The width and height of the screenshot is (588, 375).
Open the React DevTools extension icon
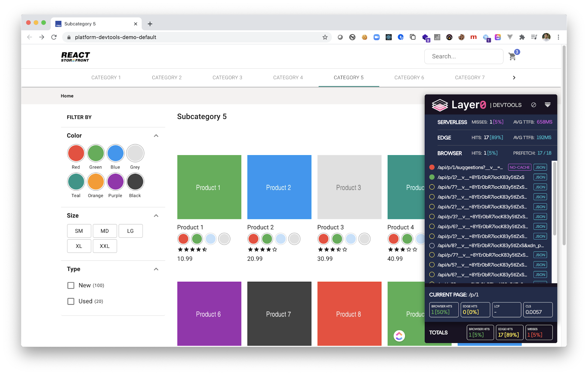click(389, 37)
